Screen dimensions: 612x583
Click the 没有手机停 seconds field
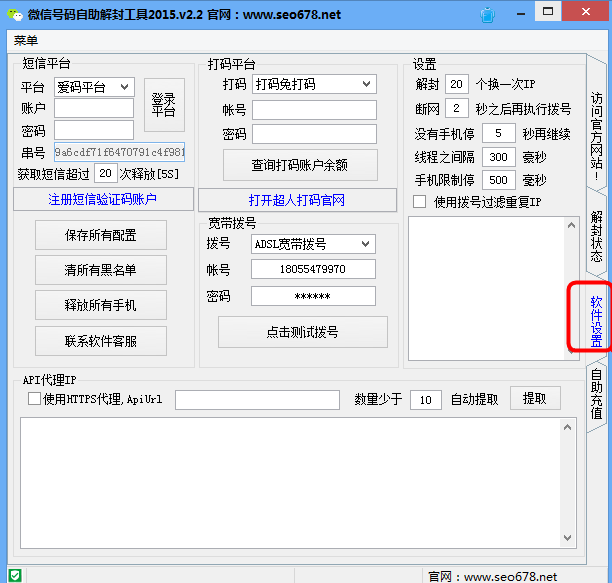click(499, 133)
